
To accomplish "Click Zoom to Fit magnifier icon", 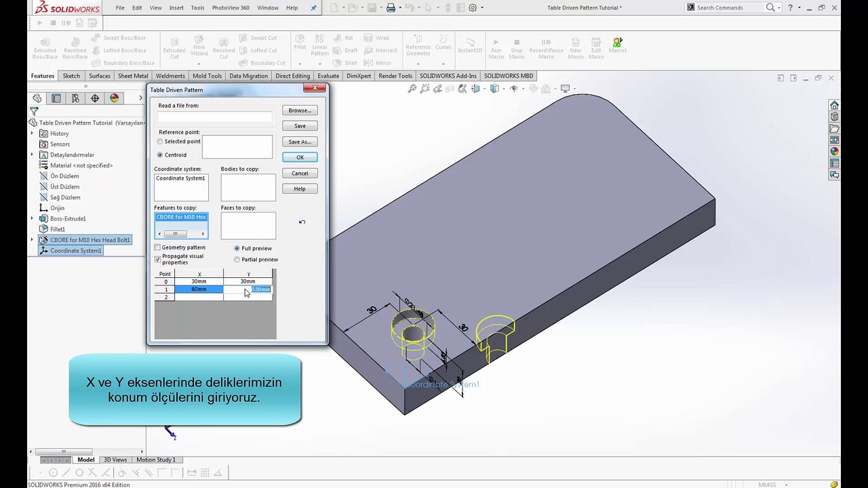I will pyautogui.click(x=412, y=89).
